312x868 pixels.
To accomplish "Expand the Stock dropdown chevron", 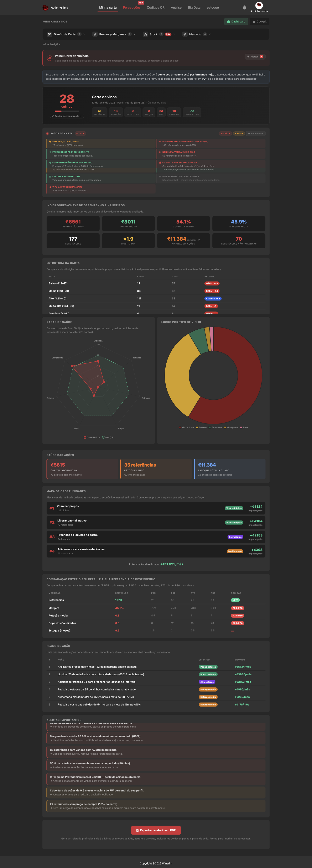I will [174, 34].
